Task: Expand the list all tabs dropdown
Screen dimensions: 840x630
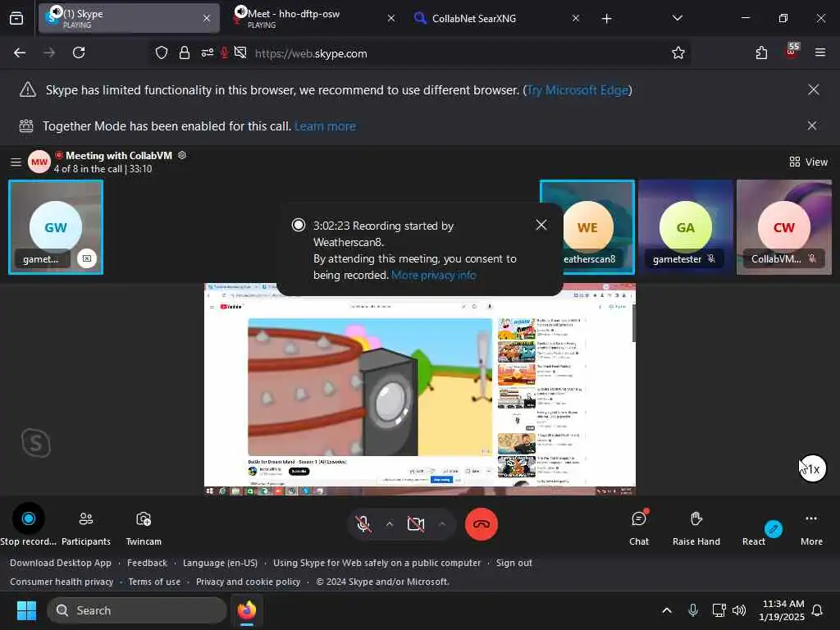Action: tap(677, 18)
